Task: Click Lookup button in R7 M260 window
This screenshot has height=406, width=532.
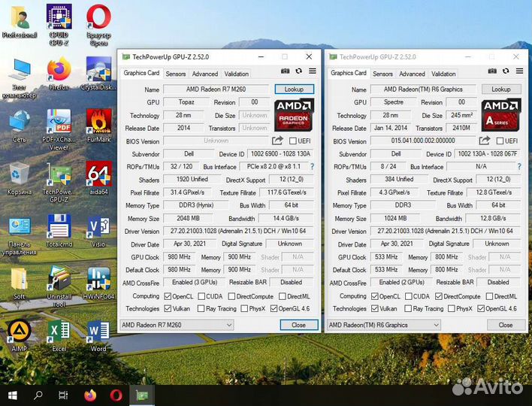Action: [x=294, y=89]
